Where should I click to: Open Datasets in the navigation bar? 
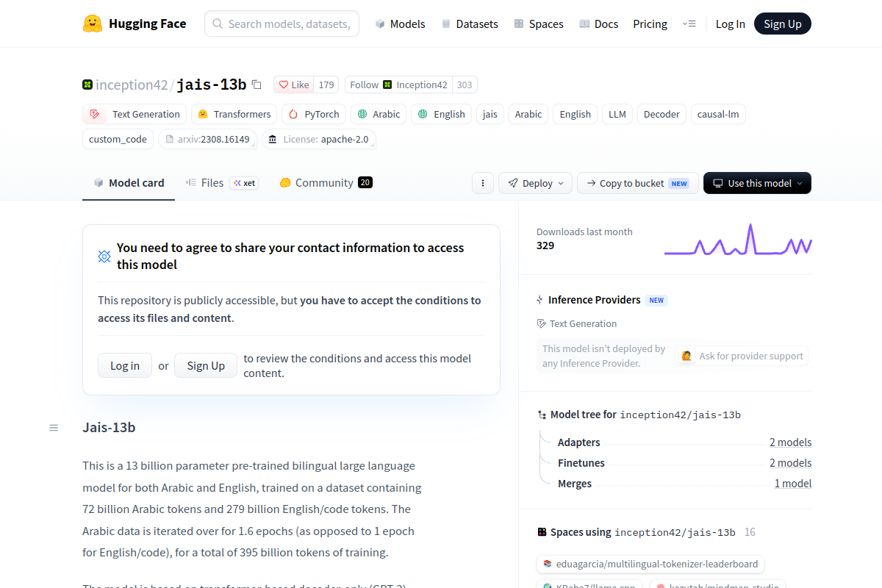[470, 24]
